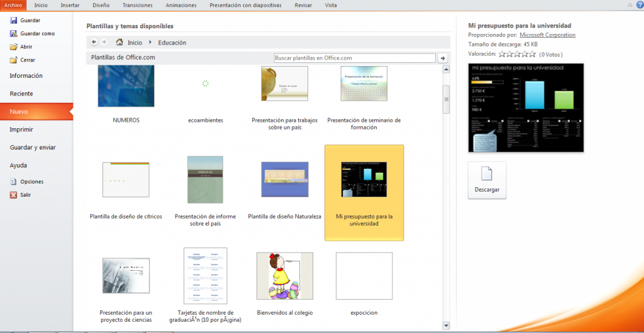This screenshot has width=644, height=333.
Task: Open the Archivo tab
Action: click(13, 5)
